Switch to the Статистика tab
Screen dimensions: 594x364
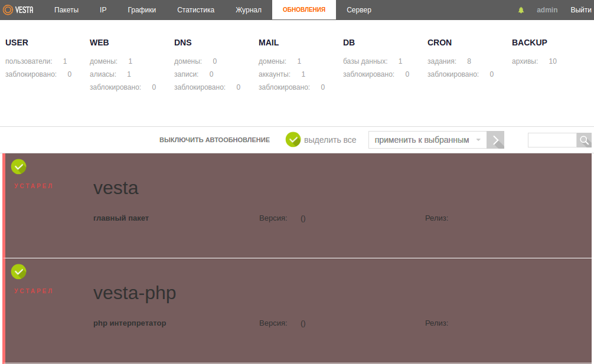(x=195, y=10)
